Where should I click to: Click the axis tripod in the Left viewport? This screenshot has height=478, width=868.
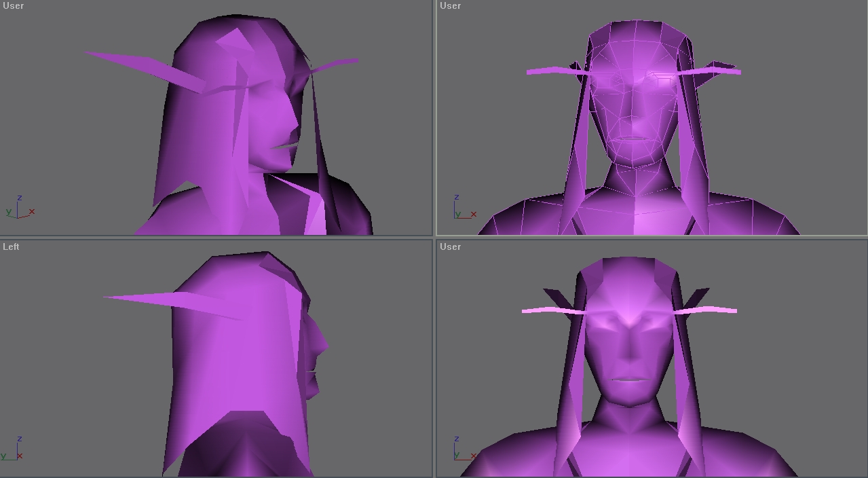pos(12,449)
